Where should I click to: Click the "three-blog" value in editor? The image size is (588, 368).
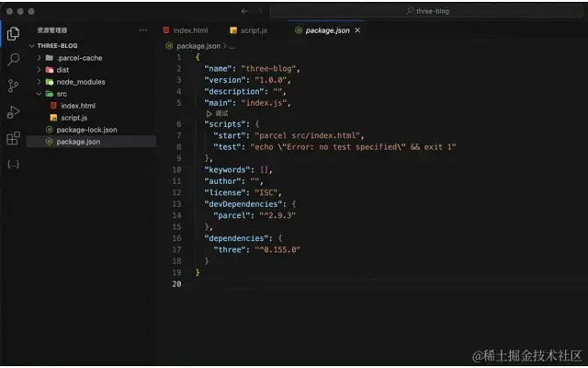(x=268, y=69)
